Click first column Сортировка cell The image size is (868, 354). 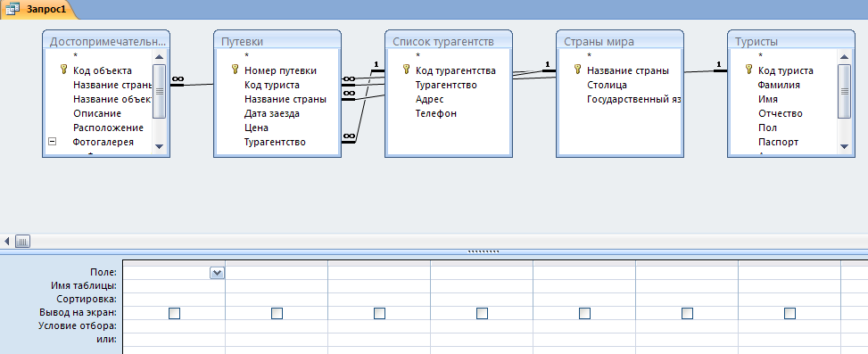[x=174, y=300]
